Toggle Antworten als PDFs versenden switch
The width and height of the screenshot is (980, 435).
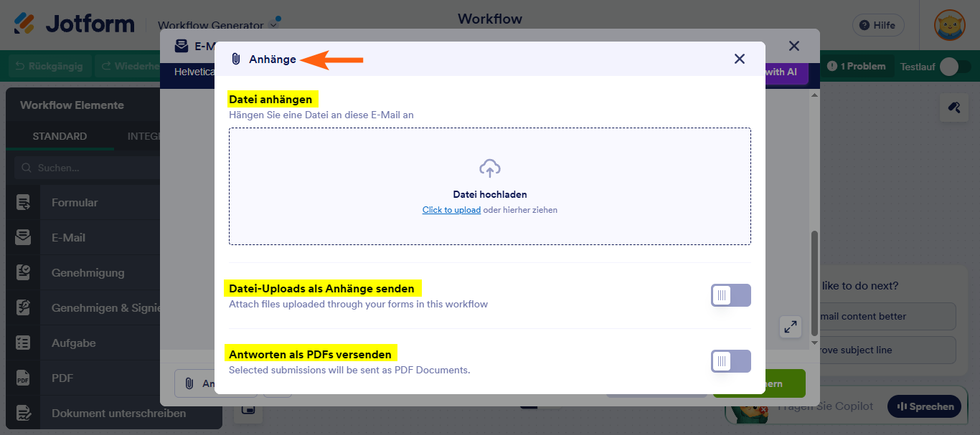tap(731, 361)
